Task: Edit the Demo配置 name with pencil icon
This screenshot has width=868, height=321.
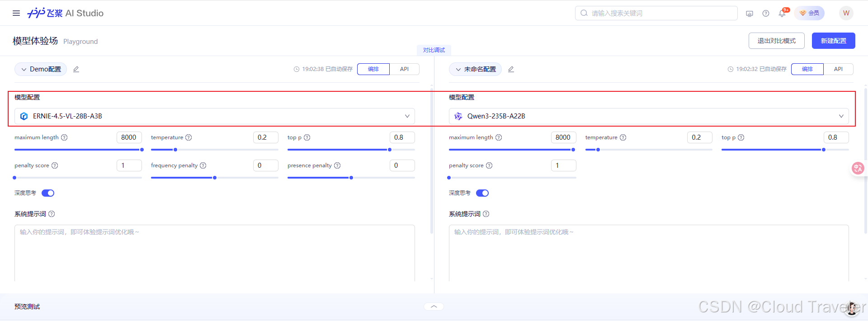Action: (76, 69)
